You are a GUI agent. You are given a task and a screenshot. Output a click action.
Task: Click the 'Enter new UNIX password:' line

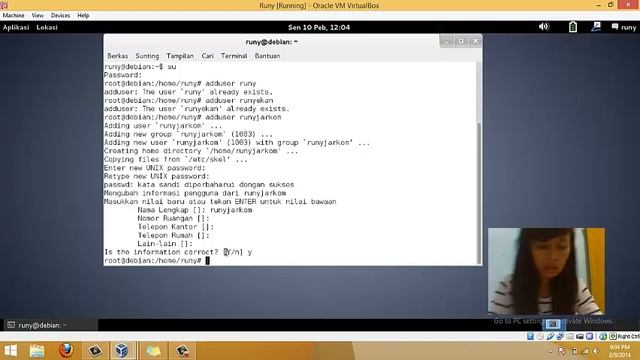(x=155, y=168)
